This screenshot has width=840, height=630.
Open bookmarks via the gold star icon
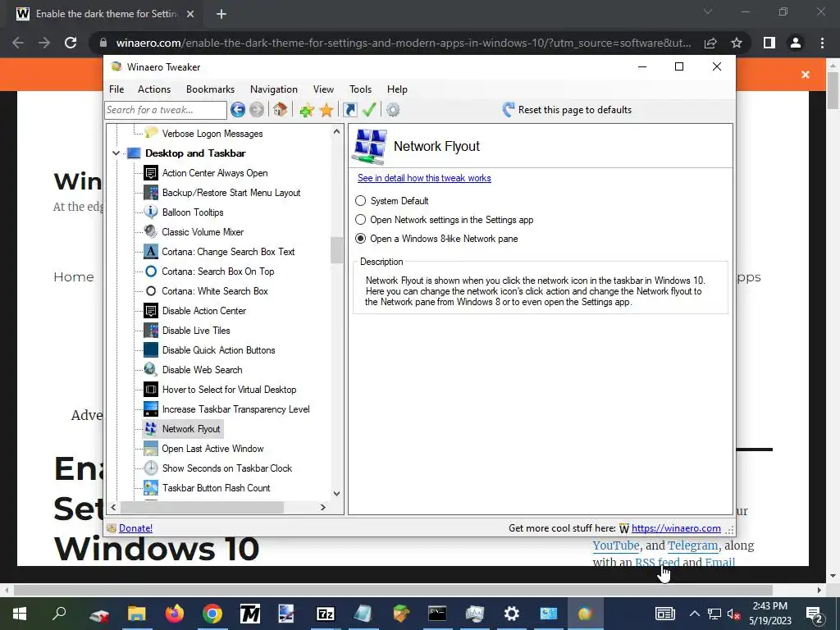(326, 111)
